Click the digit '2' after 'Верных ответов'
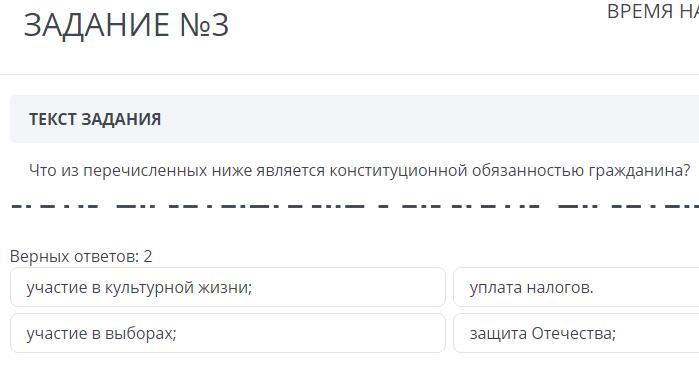Image resolution: width=699 pixels, height=373 pixels. click(x=148, y=257)
